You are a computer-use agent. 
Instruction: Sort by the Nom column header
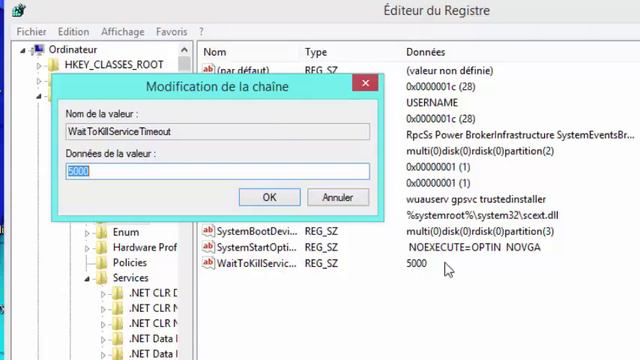(215, 52)
